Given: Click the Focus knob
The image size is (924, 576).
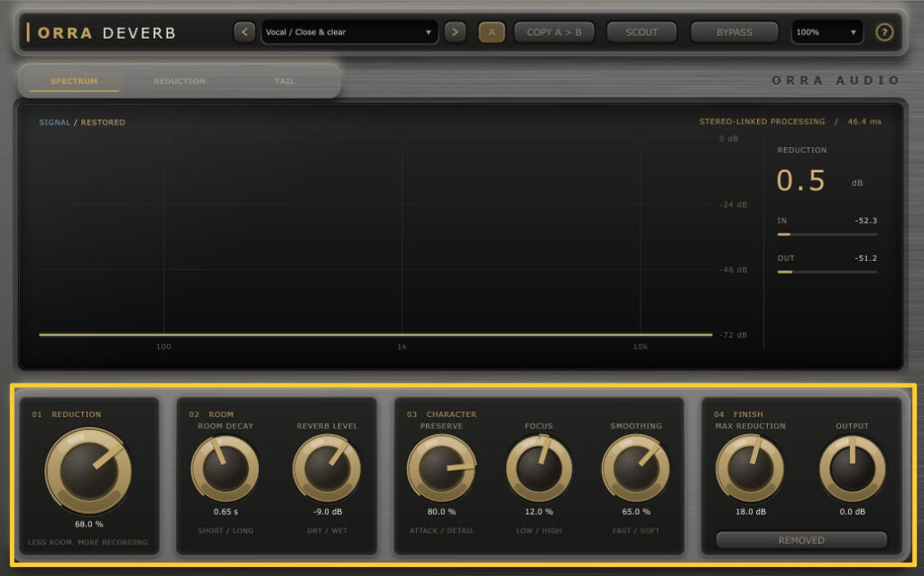Looking at the screenshot, I should (x=539, y=469).
